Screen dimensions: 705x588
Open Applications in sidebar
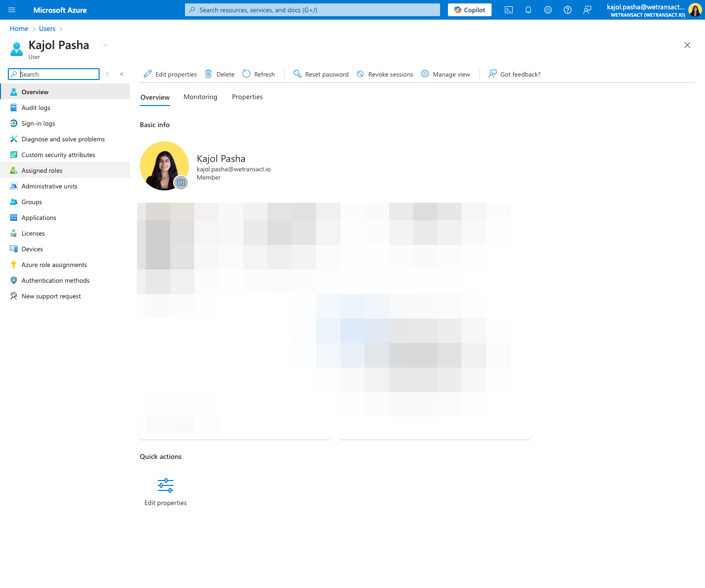65,218
